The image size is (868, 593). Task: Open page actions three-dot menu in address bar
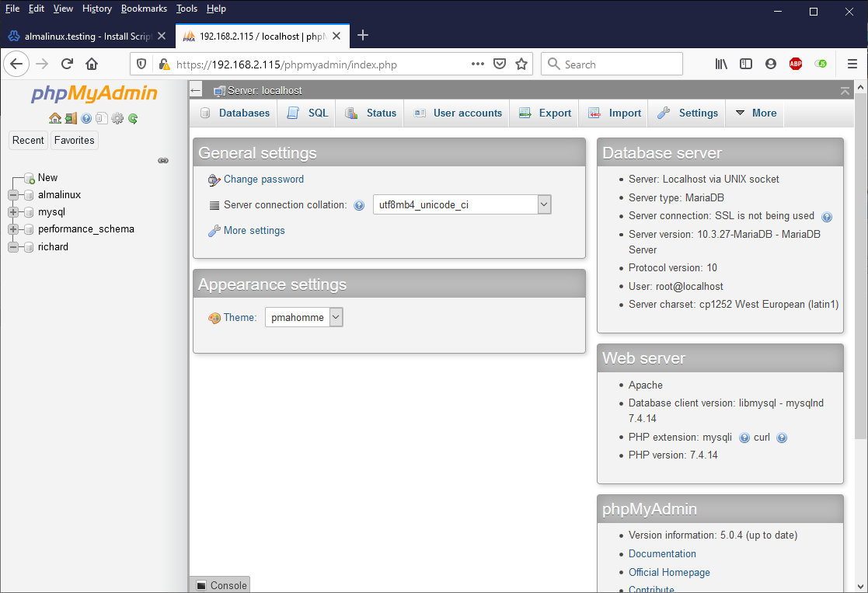pos(478,65)
